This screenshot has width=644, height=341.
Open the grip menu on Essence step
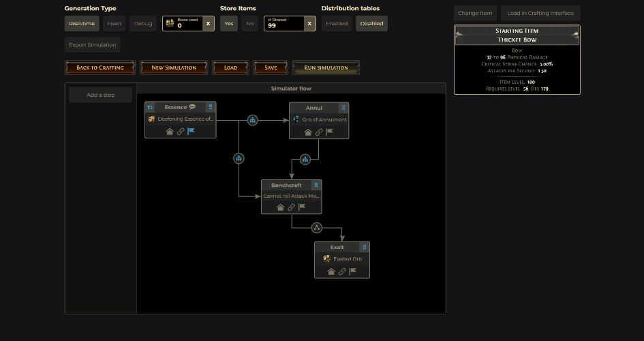[x=211, y=107]
